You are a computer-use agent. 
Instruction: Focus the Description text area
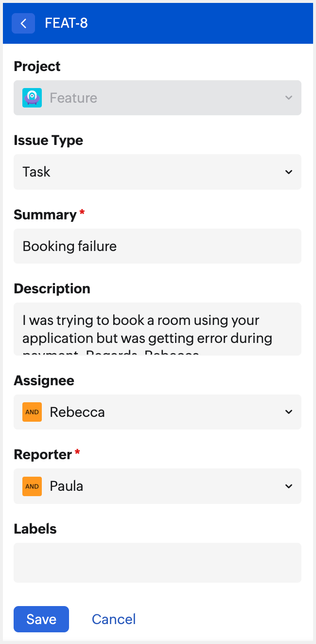click(x=158, y=329)
